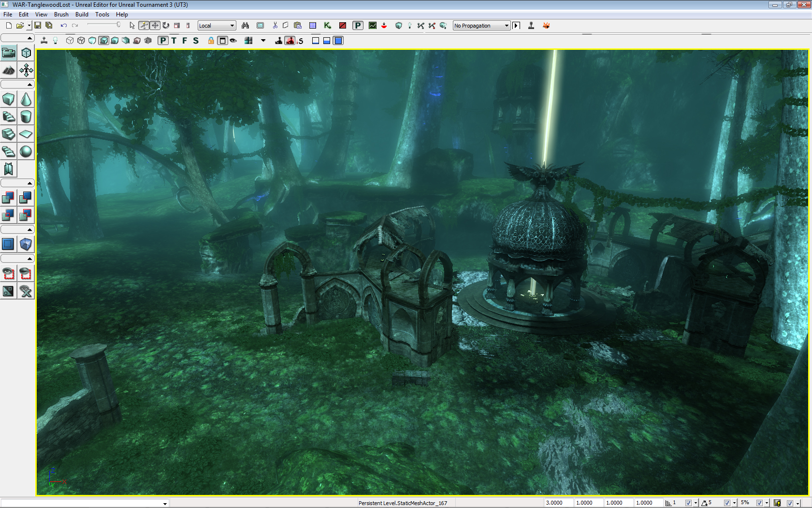Screen dimensions: 812x508
Task: Select the Sphere brush builder
Action: pyautogui.click(x=26, y=151)
